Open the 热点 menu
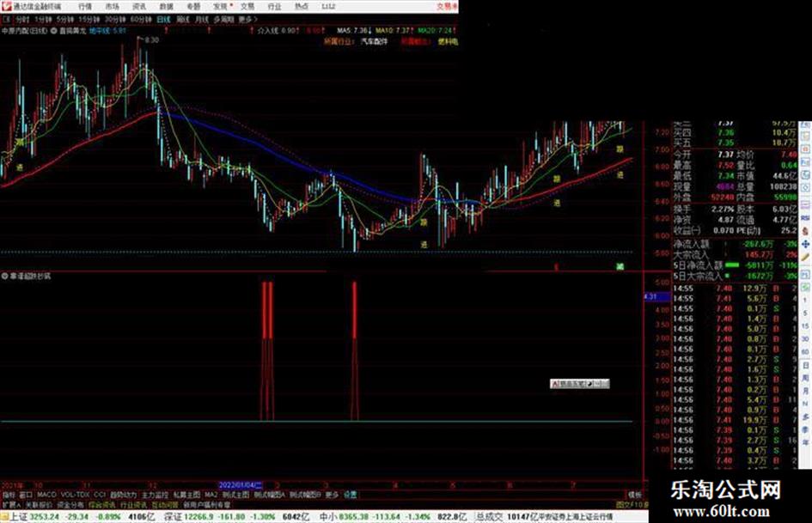812x523 pixels. tap(302, 7)
